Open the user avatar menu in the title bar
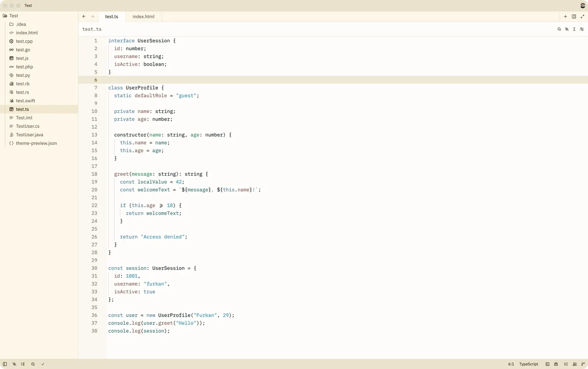588x369 pixels. 583,5
